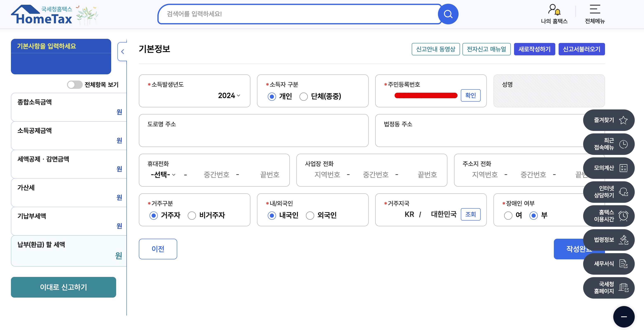Viewport: 644px width, 330px height.
Task: Select 외국인 radio option
Action: (x=310, y=215)
